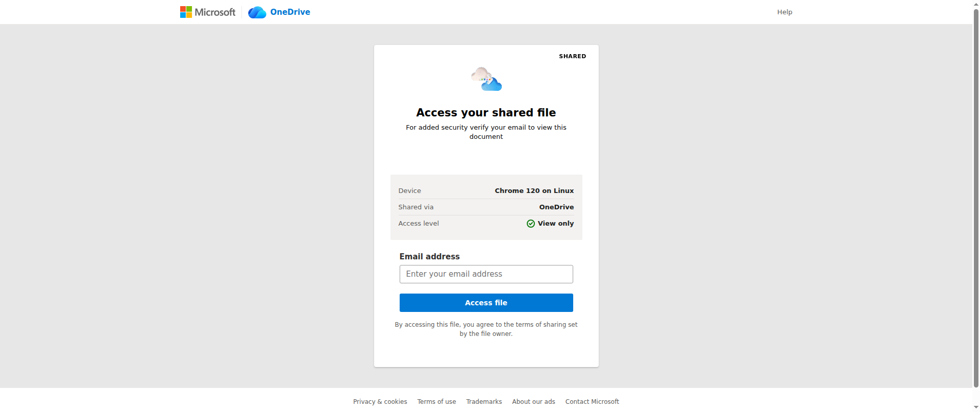Open About our ads link
The image size is (980, 412).
(533, 402)
